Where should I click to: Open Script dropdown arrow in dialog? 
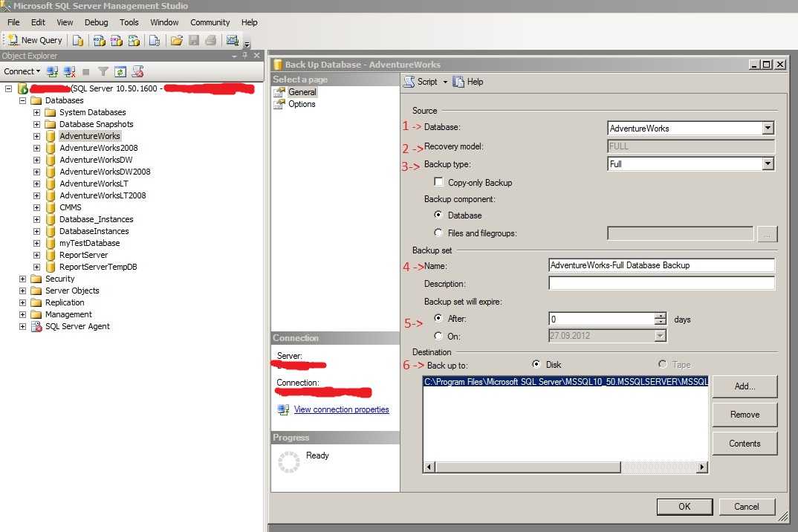tap(445, 82)
